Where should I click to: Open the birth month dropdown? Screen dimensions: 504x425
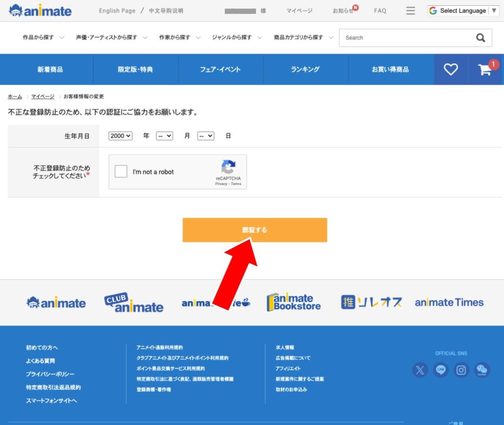click(164, 136)
